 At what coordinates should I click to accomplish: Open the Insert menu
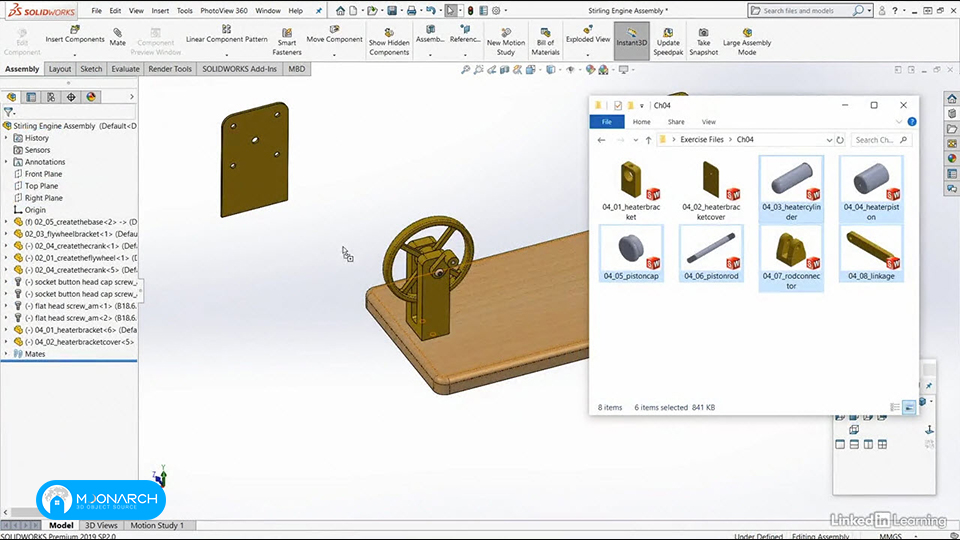click(160, 10)
